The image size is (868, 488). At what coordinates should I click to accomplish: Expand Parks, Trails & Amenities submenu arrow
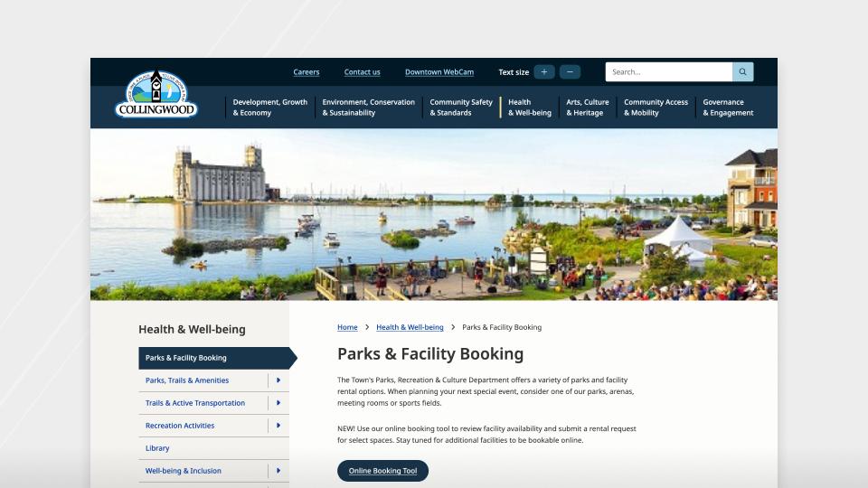click(278, 380)
